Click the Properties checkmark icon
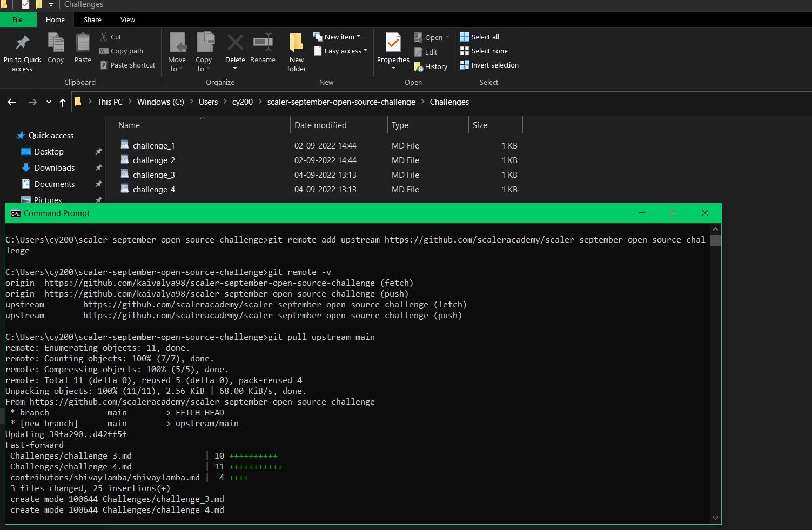The width and height of the screenshot is (812, 530). tap(393, 43)
